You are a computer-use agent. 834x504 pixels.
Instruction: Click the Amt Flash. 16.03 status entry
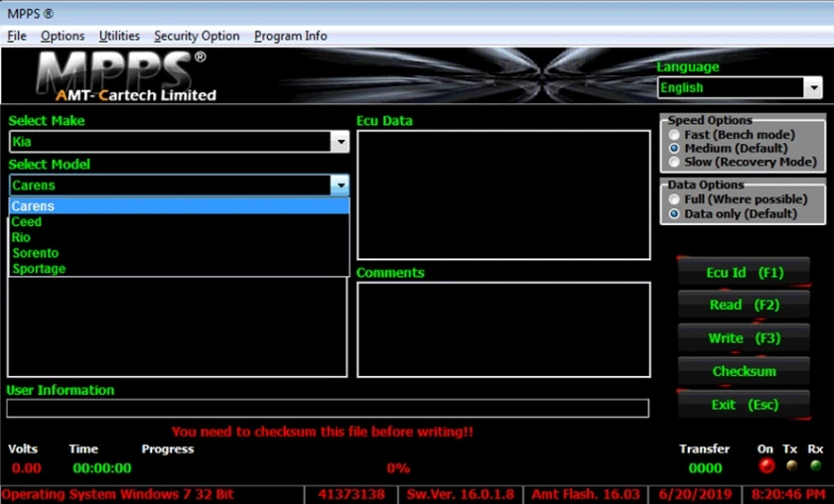586,494
